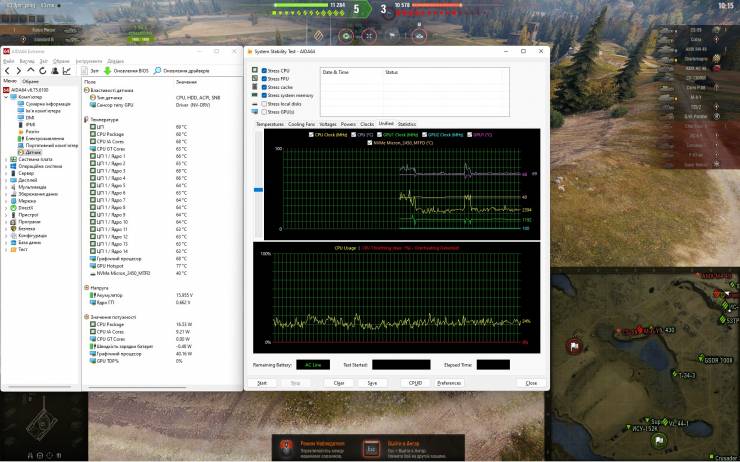Switch to the Temperatures tab

coord(269,124)
